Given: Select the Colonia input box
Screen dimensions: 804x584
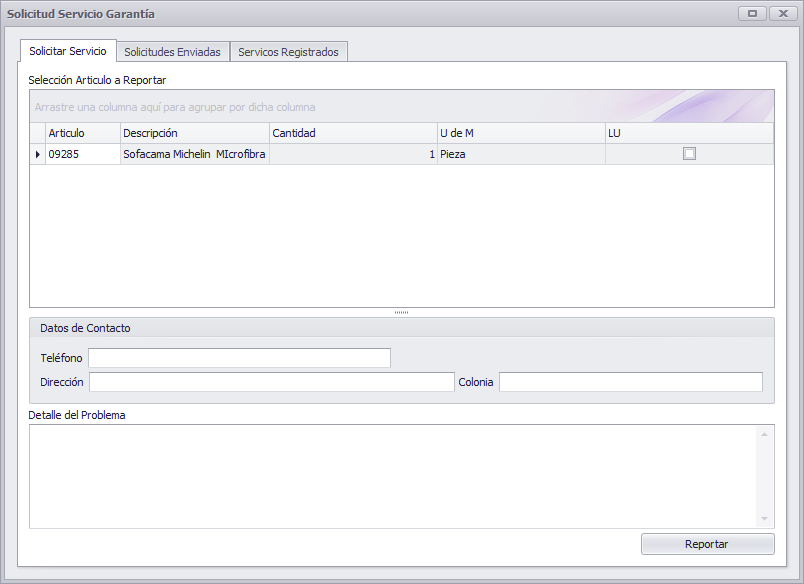Looking at the screenshot, I should click(x=631, y=382).
